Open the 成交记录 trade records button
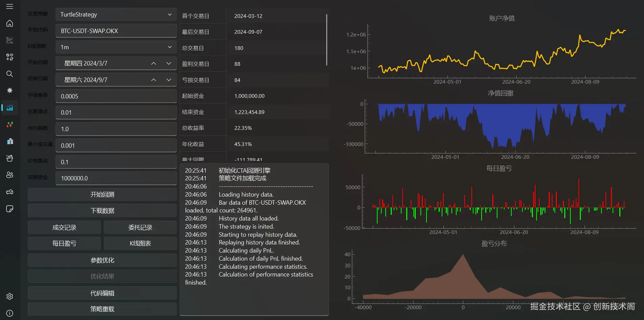This screenshot has width=644, height=320. [x=65, y=228]
